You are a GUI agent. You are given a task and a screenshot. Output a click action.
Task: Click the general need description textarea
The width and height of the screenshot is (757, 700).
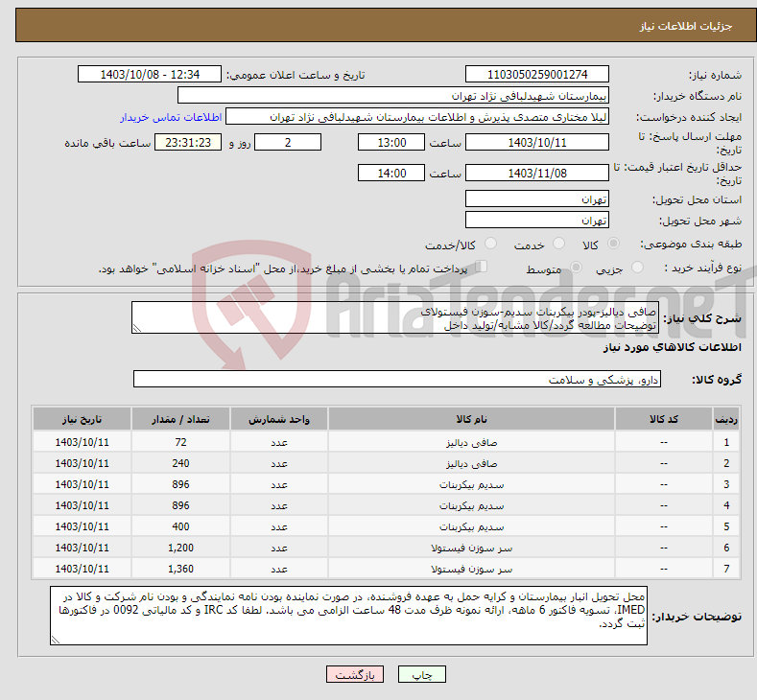395,318
